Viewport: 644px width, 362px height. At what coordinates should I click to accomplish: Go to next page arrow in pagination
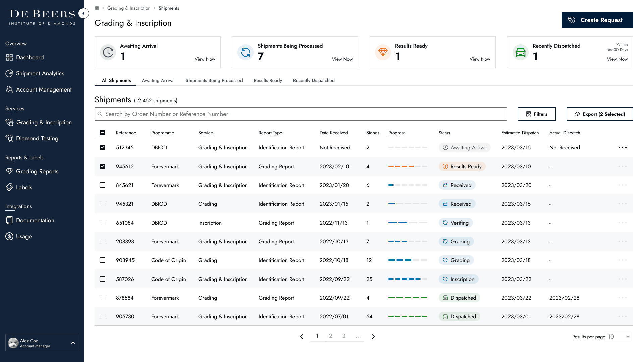[373, 336]
